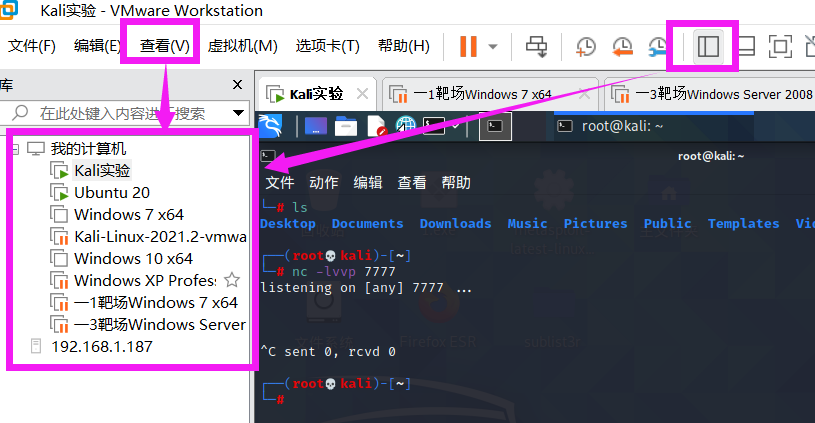This screenshot has width=815, height=423.
Task: Click the orange Pause VM button
Action: [468, 46]
